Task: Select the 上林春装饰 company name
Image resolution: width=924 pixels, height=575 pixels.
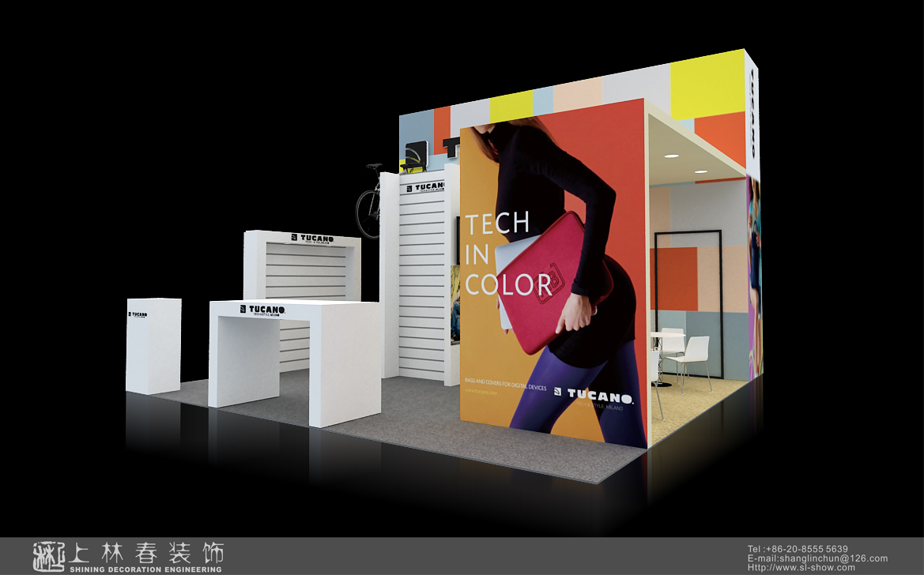Action: coord(146,553)
